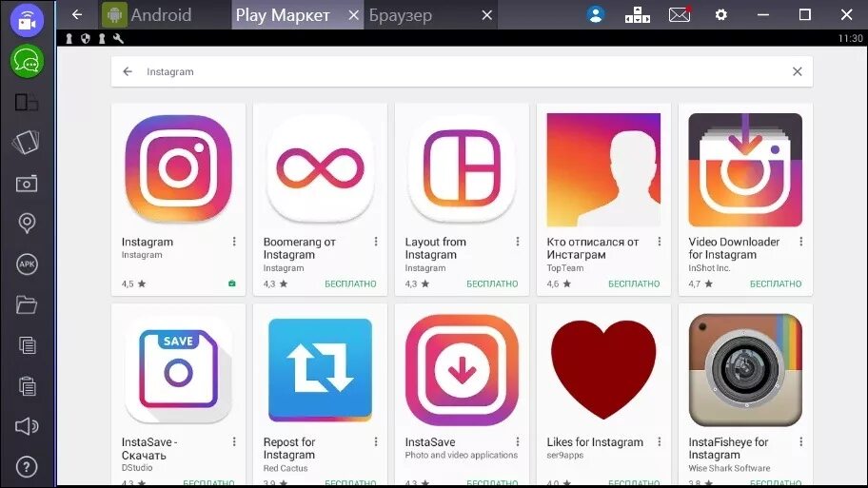Click 'Photo and video applications' developer text
The image size is (868, 488).
(x=461, y=455)
